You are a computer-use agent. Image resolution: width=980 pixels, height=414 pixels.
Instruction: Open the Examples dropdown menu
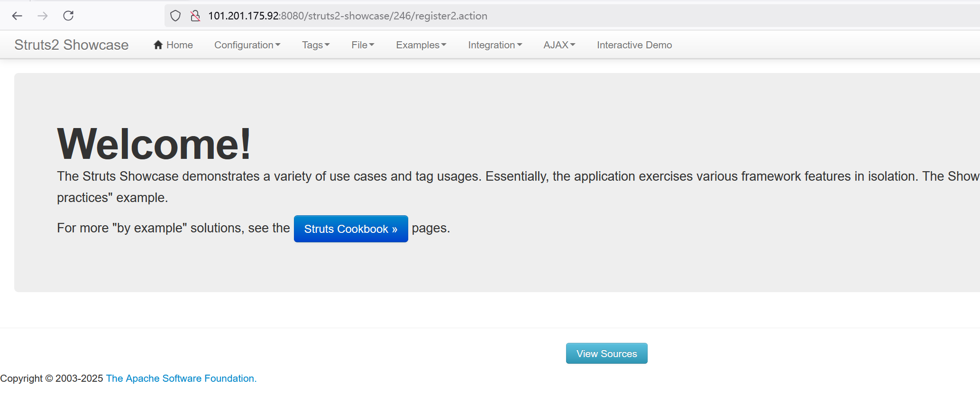click(421, 45)
